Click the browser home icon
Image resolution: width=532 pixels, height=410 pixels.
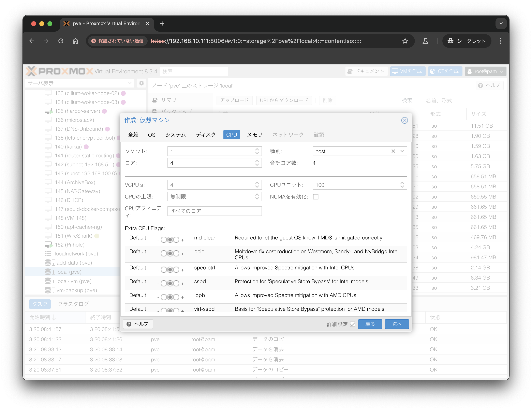tap(75, 41)
